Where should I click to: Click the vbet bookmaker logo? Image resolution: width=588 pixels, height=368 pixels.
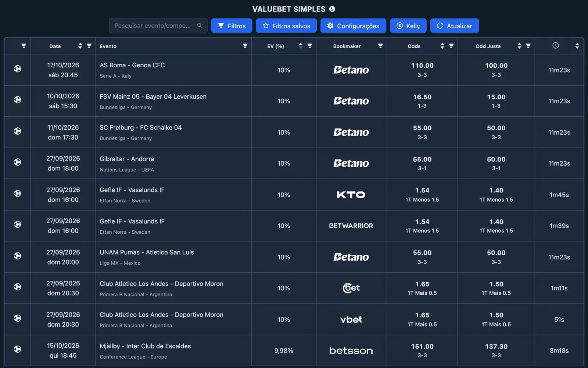click(351, 319)
